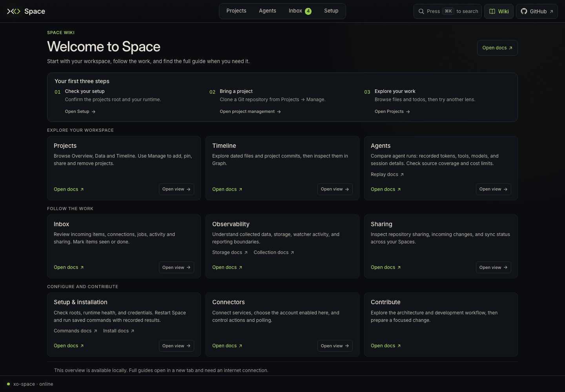Follow the Open project management link
The width and height of the screenshot is (565, 392).
point(250,112)
